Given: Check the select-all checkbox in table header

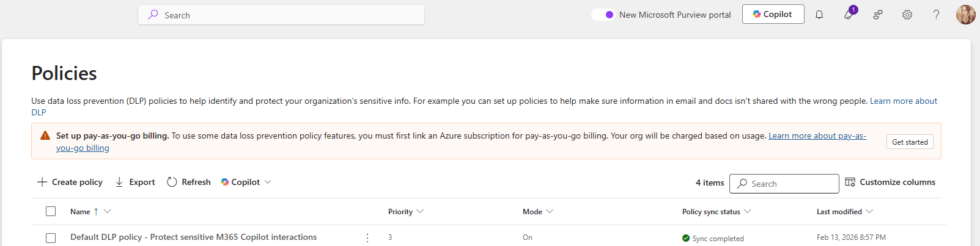Looking at the screenshot, I should pyautogui.click(x=51, y=211).
